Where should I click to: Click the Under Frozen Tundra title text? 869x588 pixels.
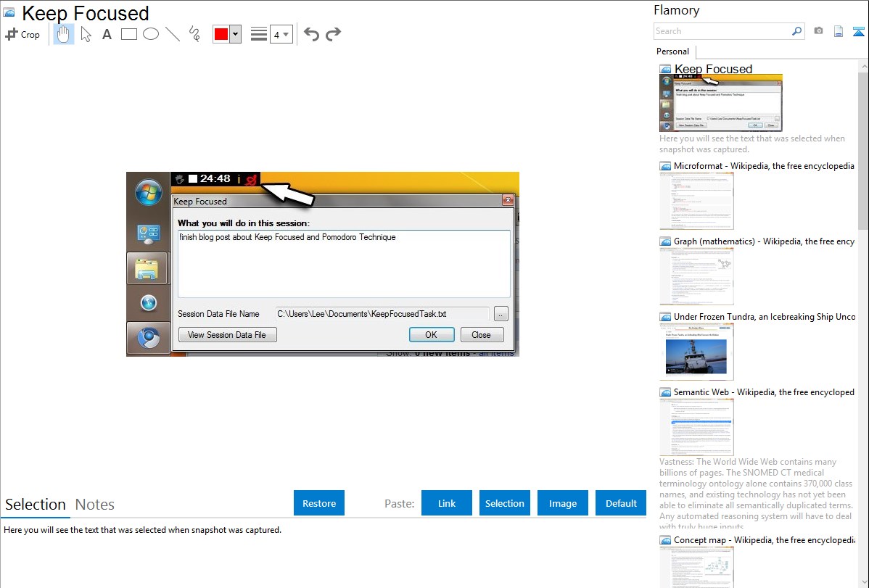pyautogui.click(x=765, y=316)
